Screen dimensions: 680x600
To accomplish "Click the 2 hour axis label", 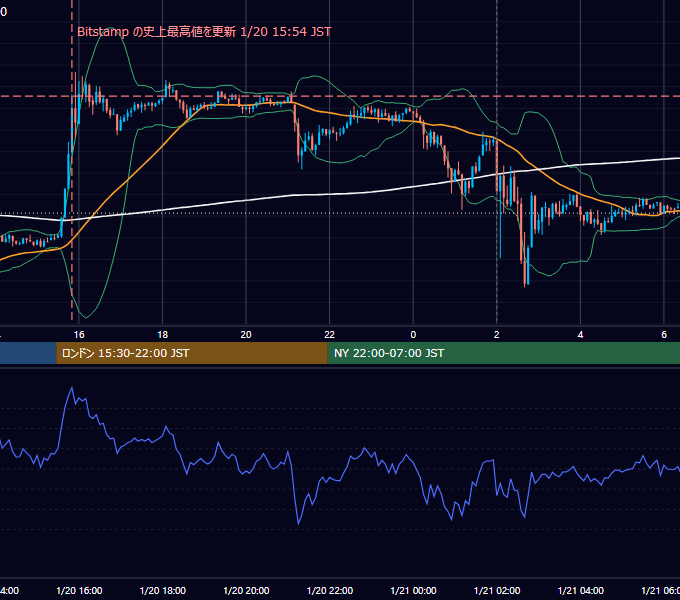I will [497, 334].
